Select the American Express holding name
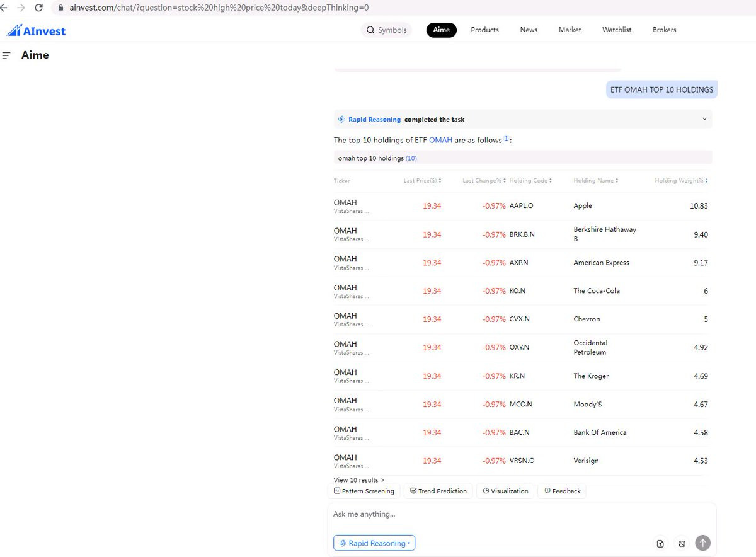The height and width of the screenshot is (557, 756). click(x=601, y=263)
